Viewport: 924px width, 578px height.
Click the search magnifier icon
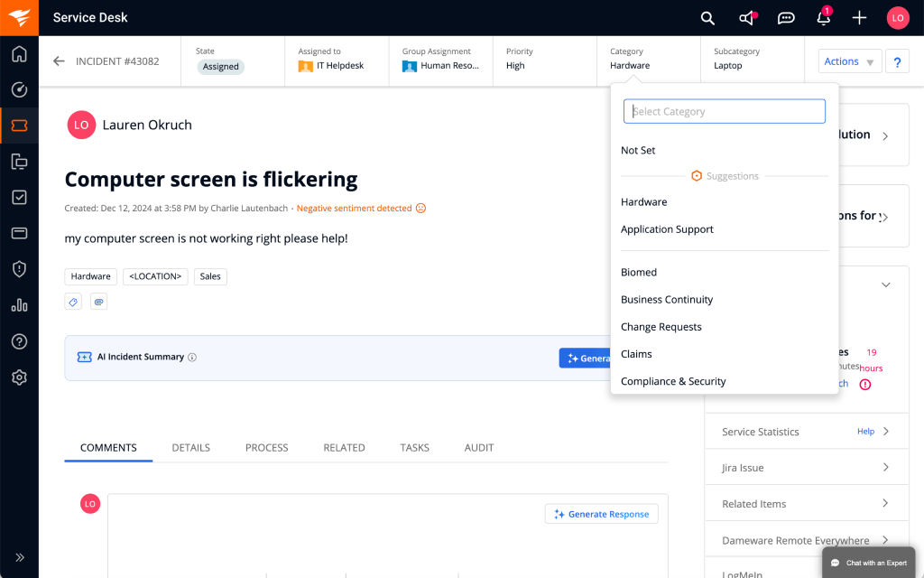tap(707, 18)
